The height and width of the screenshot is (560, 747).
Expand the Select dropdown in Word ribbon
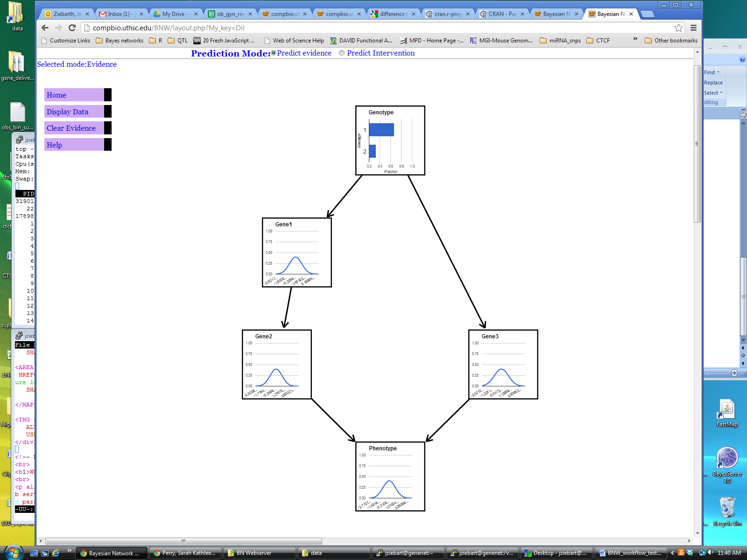(721, 93)
